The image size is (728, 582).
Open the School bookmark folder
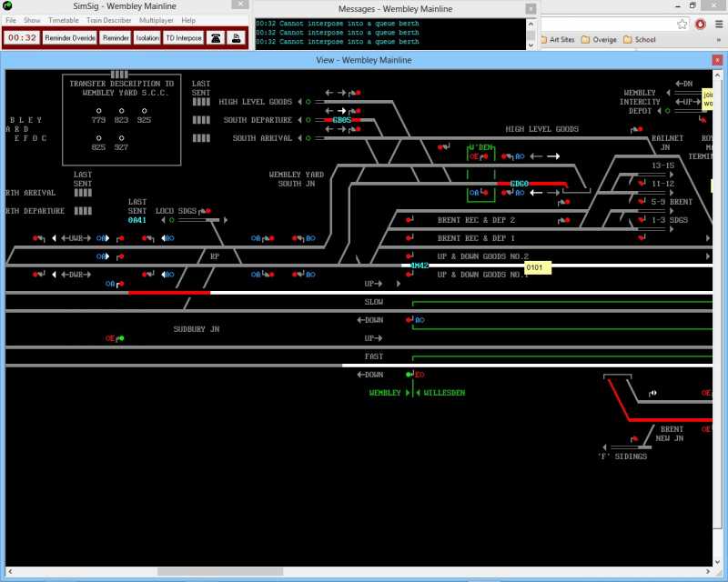point(640,40)
